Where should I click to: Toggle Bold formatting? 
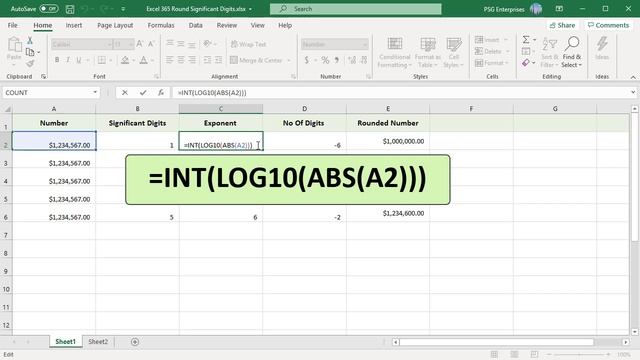pyautogui.click(x=57, y=60)
